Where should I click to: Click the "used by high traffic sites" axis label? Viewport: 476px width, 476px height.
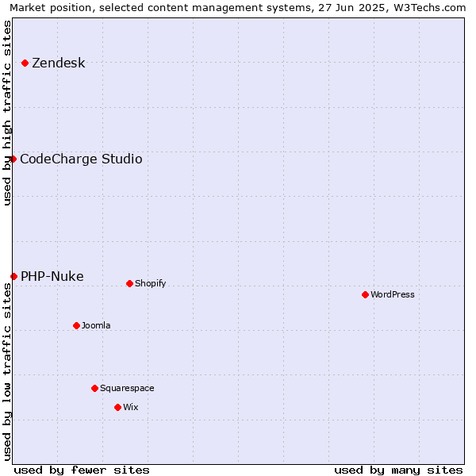tap(7, 113)
